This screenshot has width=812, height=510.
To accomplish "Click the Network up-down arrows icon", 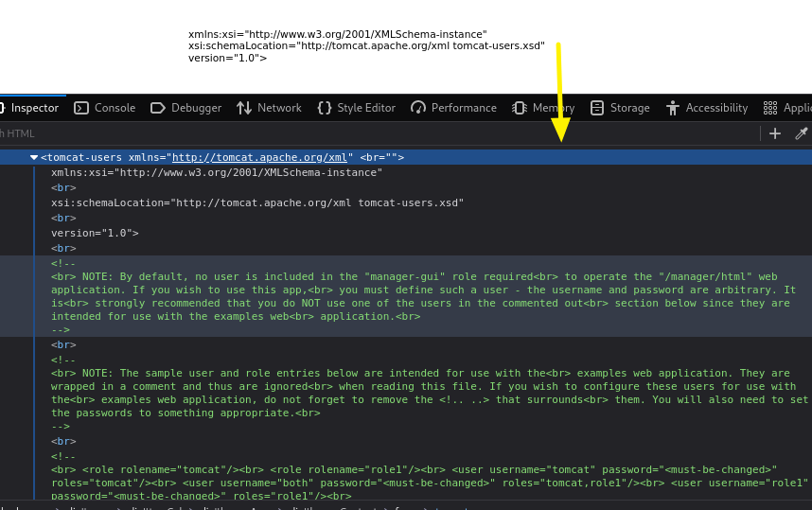I will click(244, 108).
